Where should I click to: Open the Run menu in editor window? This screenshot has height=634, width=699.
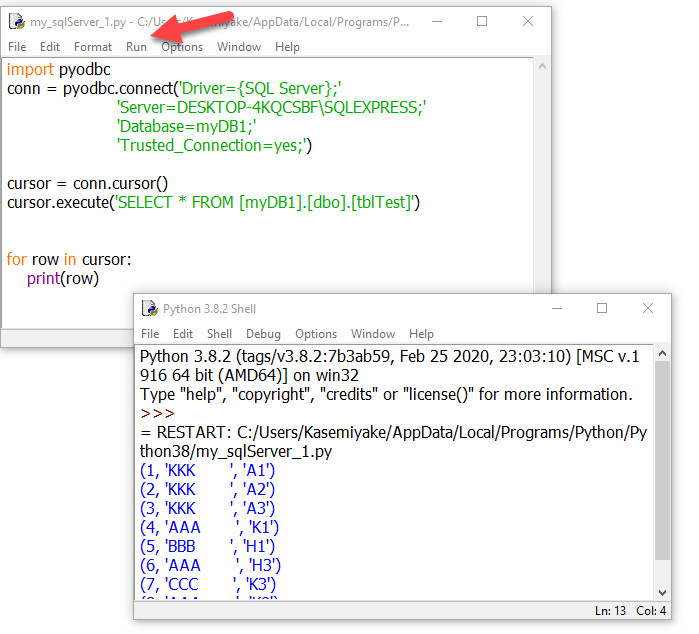(136, 47)
